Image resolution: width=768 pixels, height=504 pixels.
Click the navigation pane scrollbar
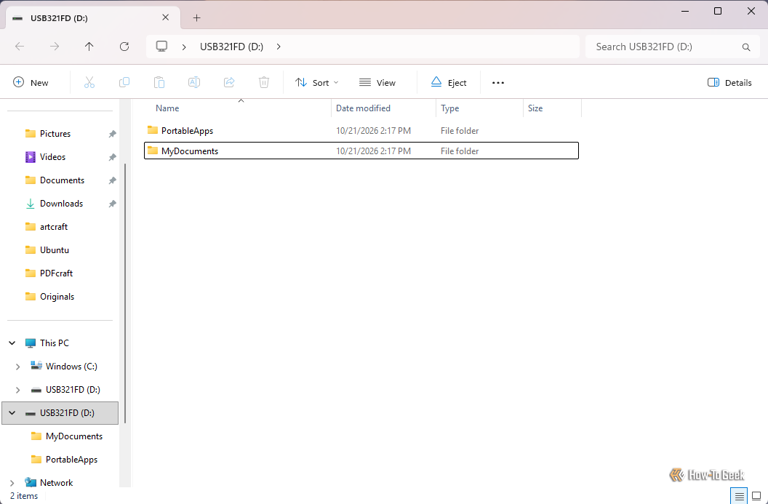pyautogui.click(x=125, y=293)
